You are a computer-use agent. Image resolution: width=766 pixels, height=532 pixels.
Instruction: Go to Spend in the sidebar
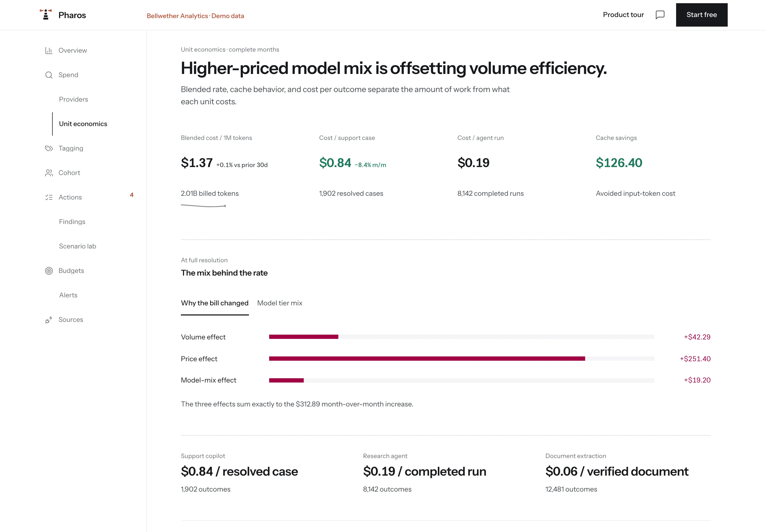(68, 75)
